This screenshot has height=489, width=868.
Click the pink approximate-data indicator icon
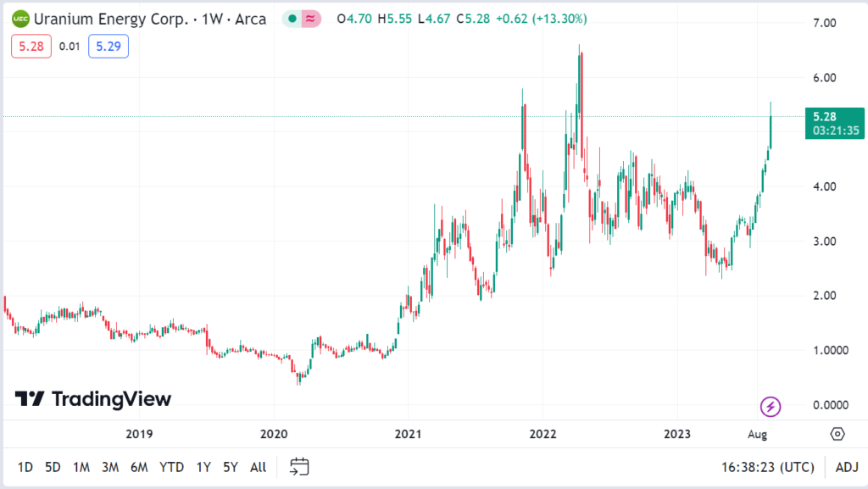tap(311, 19)
